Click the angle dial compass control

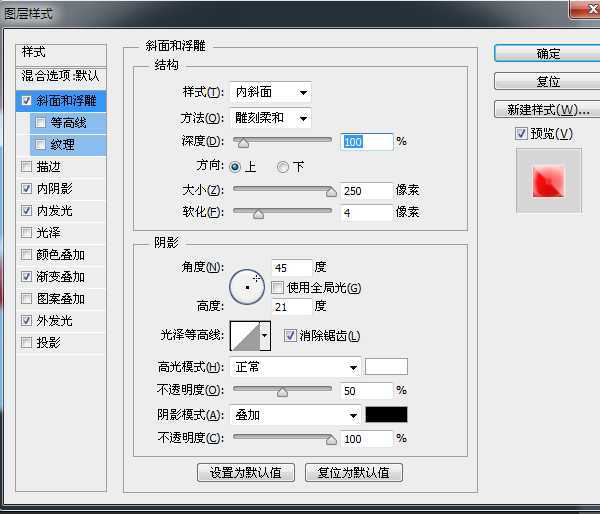pyautogui.click(x=247, y=287)
